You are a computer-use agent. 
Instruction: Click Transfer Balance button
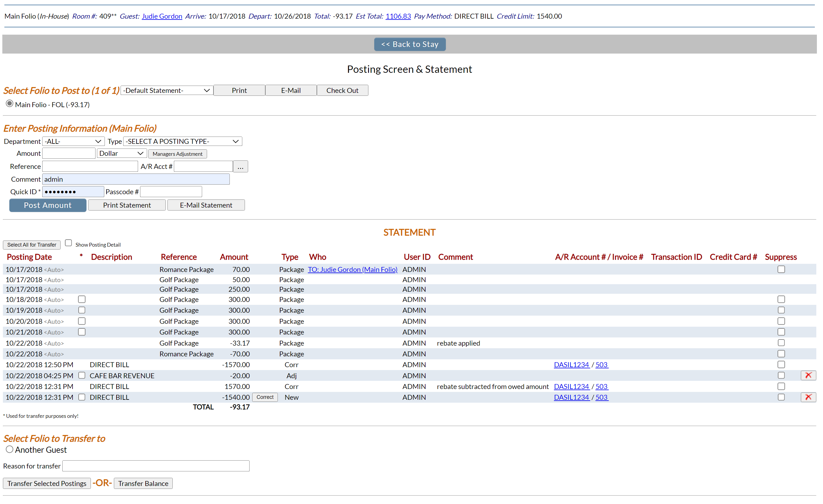pos(143,484)
